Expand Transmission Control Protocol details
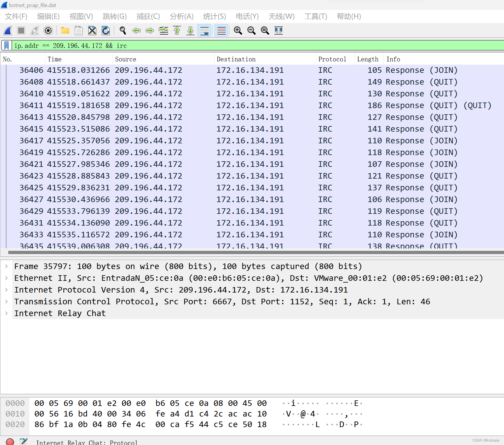This screenshot has width=504, height=445. [x=6, y=301]
